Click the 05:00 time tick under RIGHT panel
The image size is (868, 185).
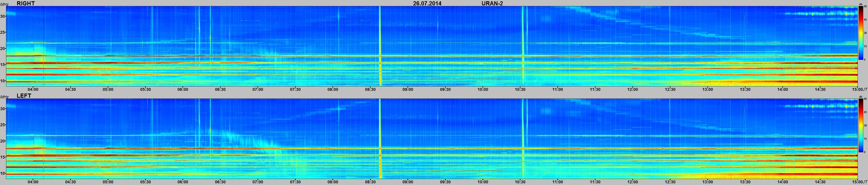coord(108,89)
